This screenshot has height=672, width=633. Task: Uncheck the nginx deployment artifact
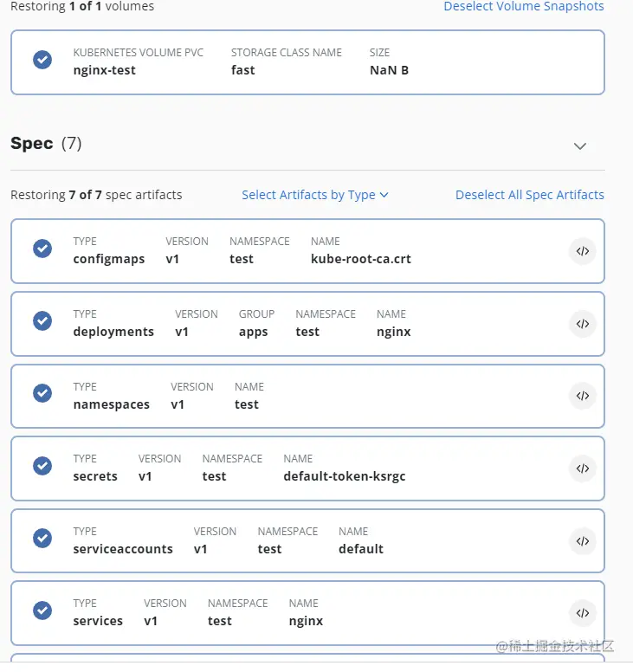42,321
